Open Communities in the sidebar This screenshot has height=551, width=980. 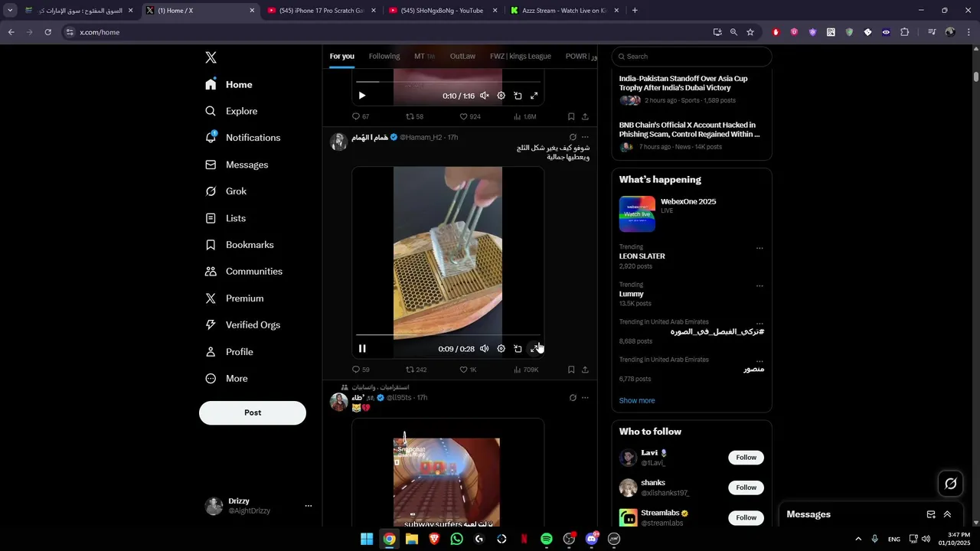point(244,272)
